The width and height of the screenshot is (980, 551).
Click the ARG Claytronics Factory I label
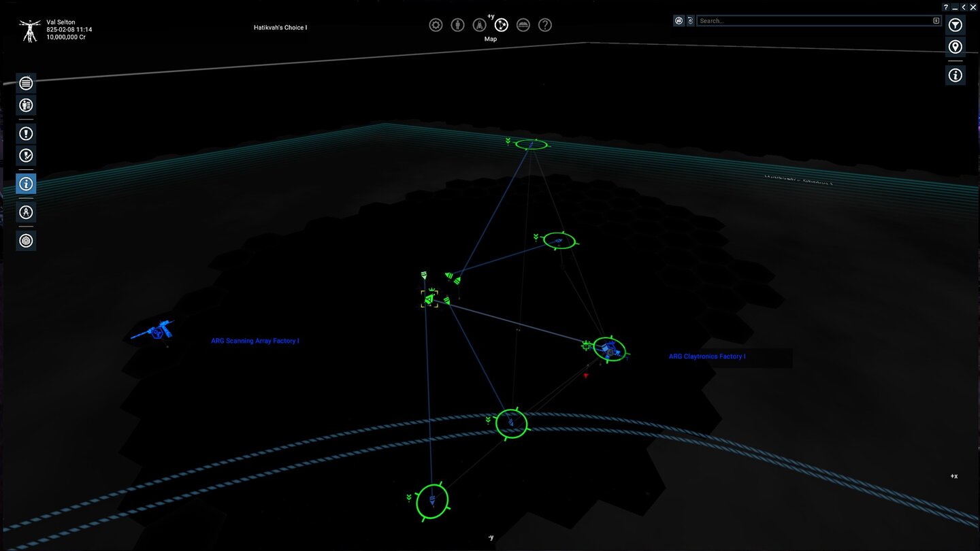(707, 356)
